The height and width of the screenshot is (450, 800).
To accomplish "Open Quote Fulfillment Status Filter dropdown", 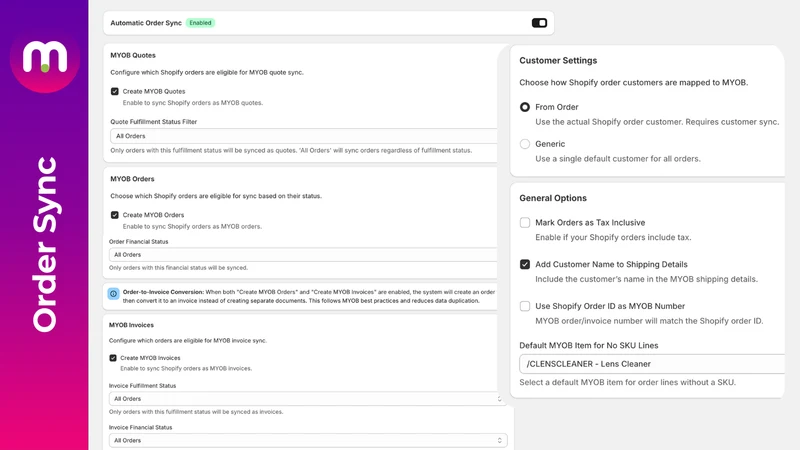I will coord(304,136).
